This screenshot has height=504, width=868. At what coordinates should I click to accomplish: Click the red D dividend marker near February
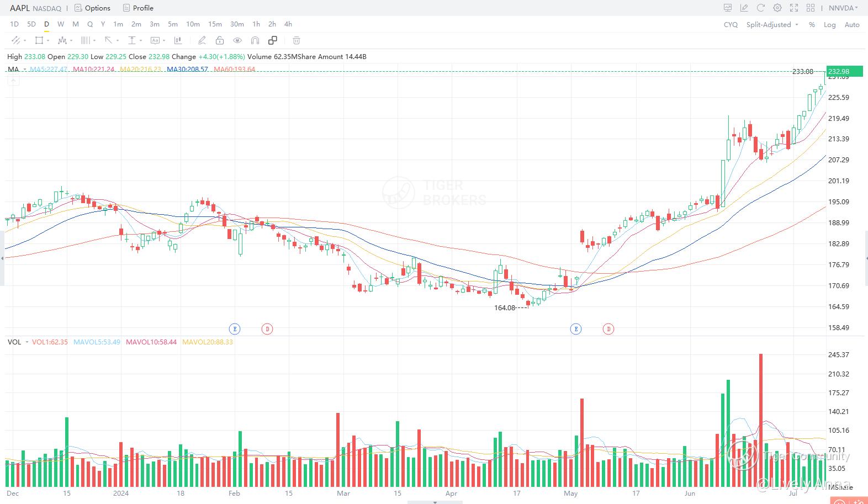(x=267, y=329)
